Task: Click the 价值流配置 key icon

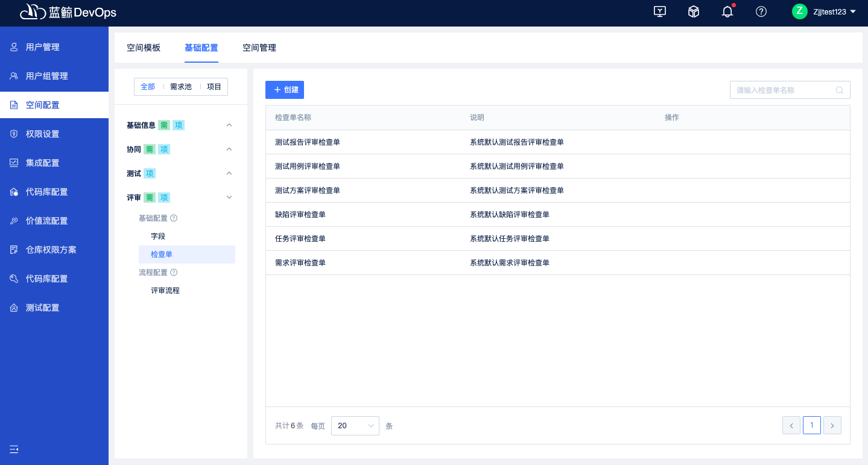Action: tap(14, 221)
